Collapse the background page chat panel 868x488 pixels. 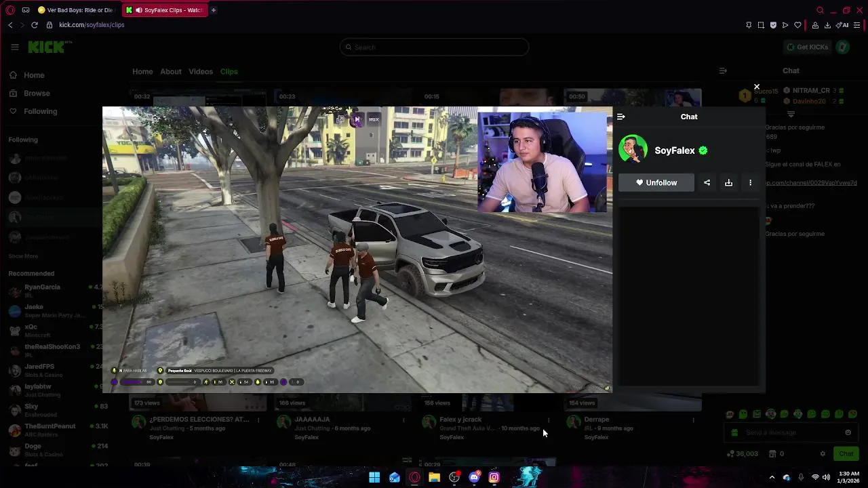click(x=723, y=70)
